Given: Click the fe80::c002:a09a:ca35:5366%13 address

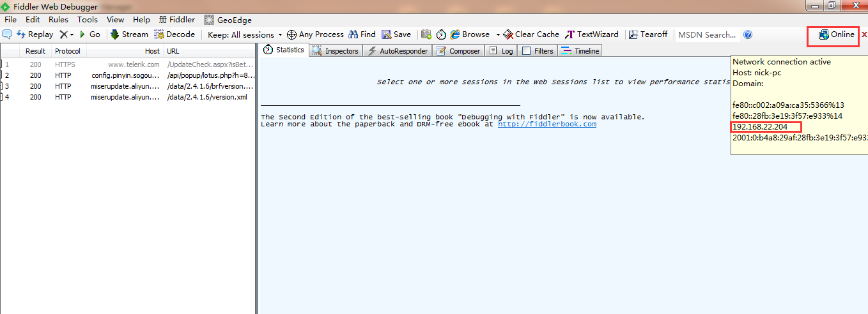Looking at the screenshot, I should [x=788, y=105].
